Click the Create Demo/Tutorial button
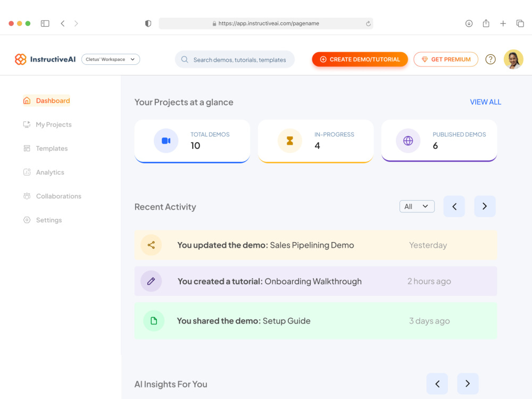Viewport: 532px width, 399px height. (360, 60)
